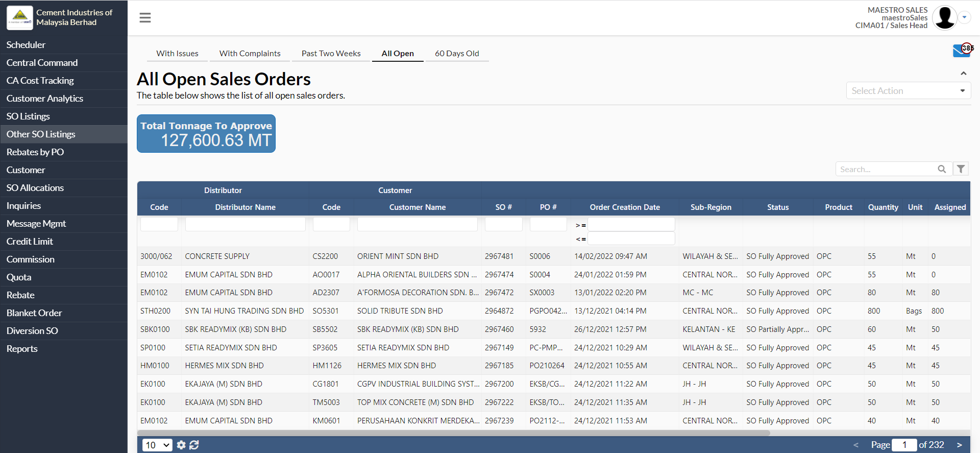This screenshot has height=453, width=980.
Task: Open Central Command in sidebar
Action: (64, 63)
